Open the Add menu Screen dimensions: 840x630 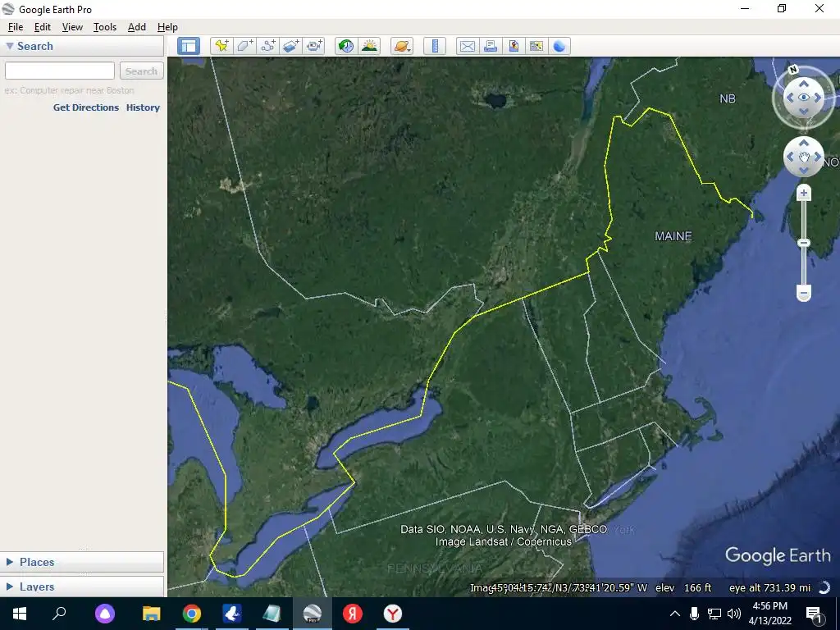[x=137, y=27]
